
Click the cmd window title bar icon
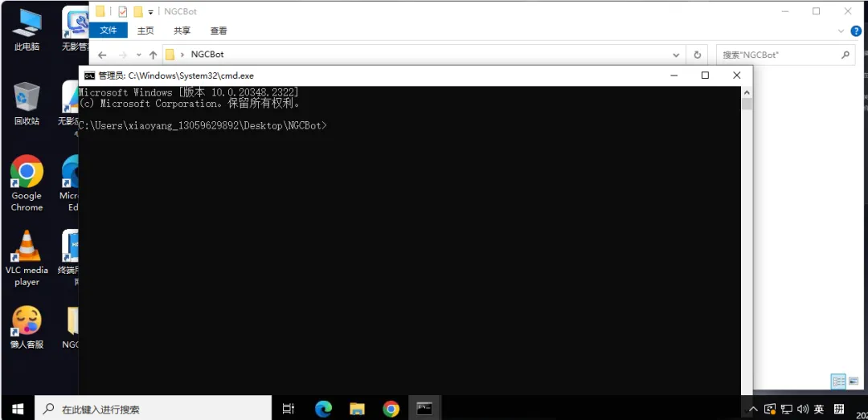tap(89, 75)
